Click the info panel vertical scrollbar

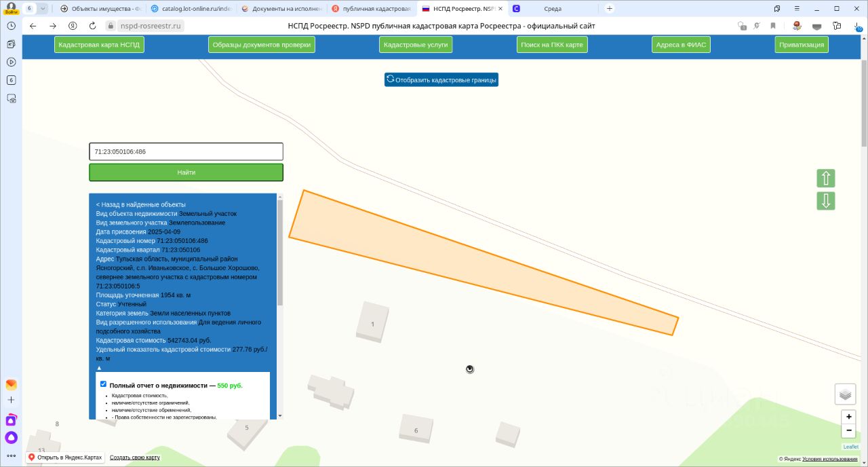pyautogui.click(x=280, y=251)
